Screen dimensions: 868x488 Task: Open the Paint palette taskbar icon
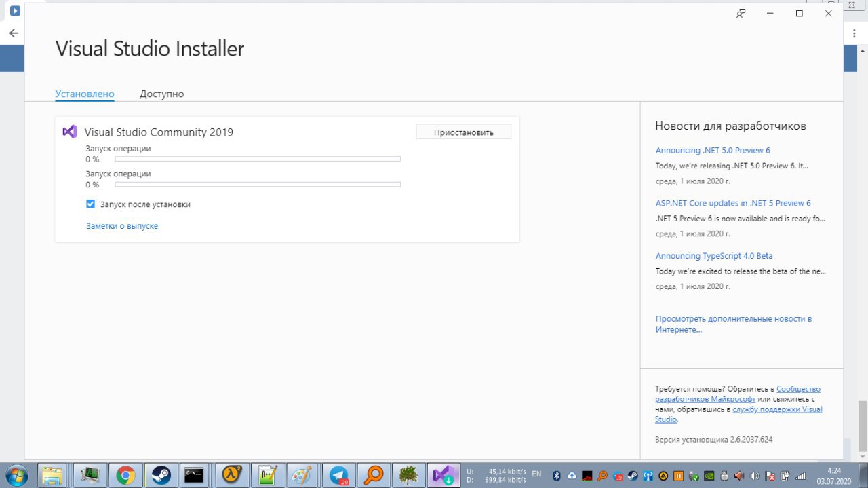302,475
